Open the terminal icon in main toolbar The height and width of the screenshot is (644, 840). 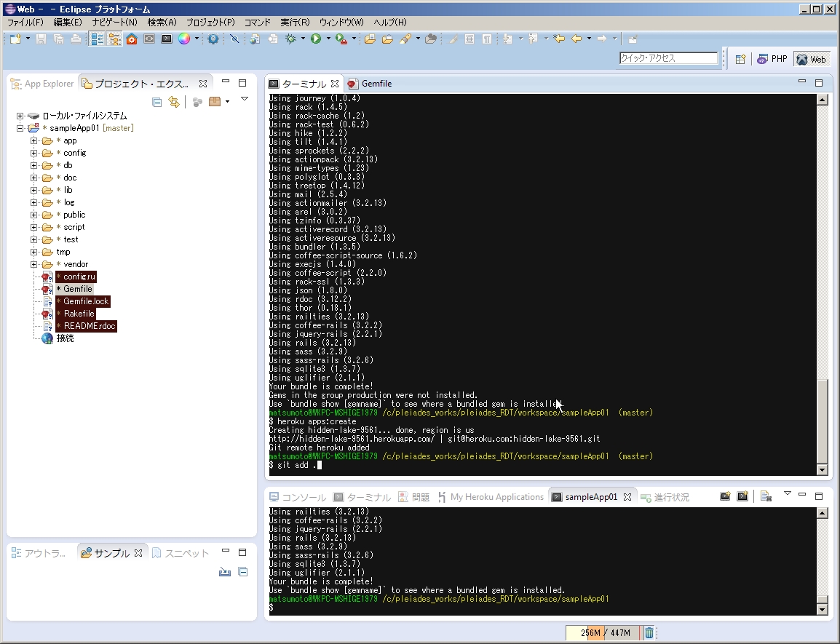click(x=167, y=39)
